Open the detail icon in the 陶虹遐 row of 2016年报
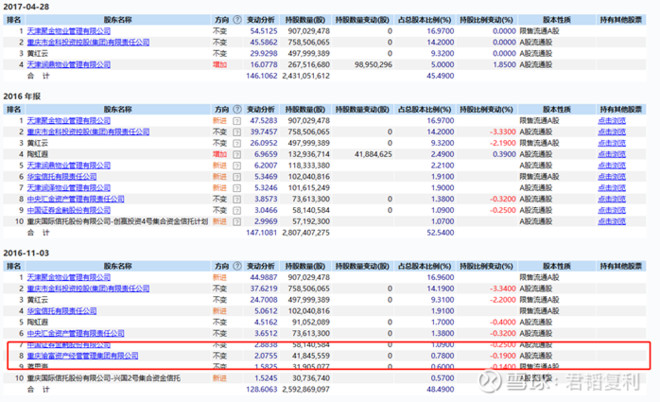 click(237, 154)
